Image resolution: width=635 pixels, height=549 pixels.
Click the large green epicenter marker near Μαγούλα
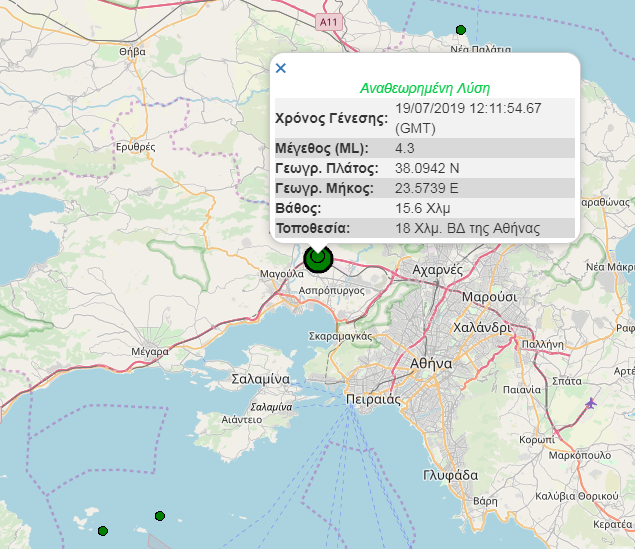(318, 258)
